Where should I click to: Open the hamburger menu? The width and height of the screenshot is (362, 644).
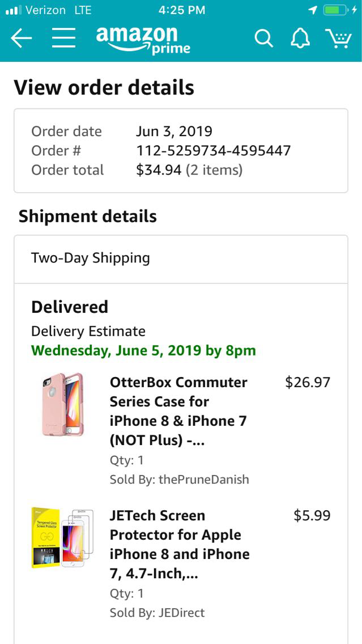tap(64, 39)
